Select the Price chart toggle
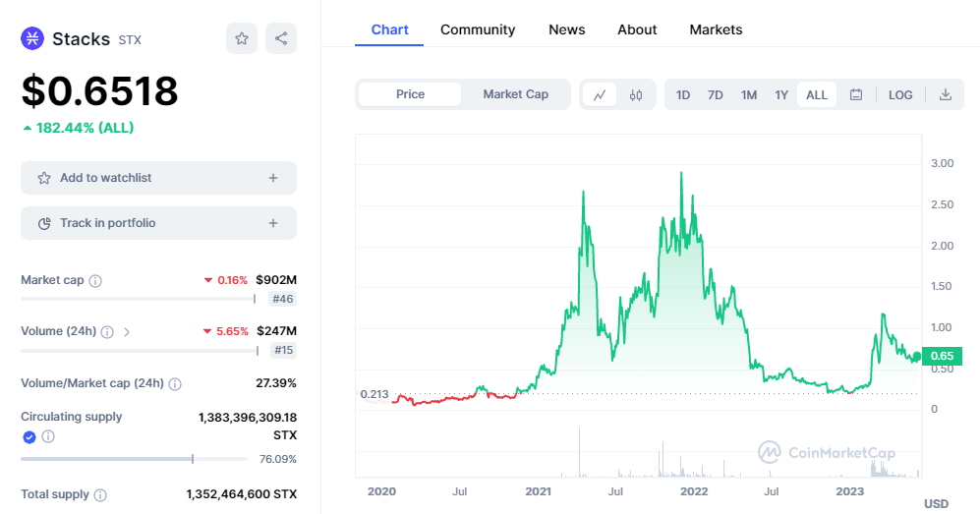 (x=410, y=94)
